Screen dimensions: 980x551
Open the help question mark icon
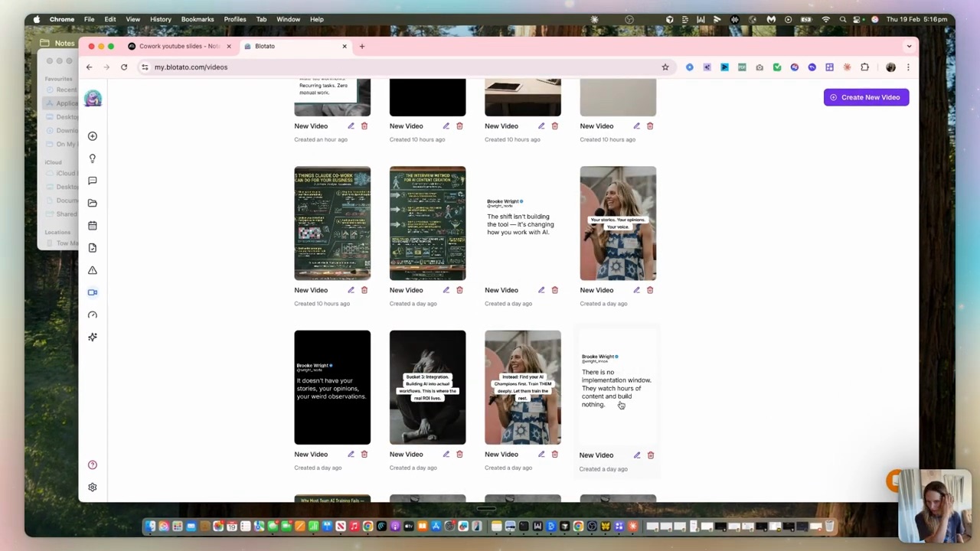[x=93, y=465]
